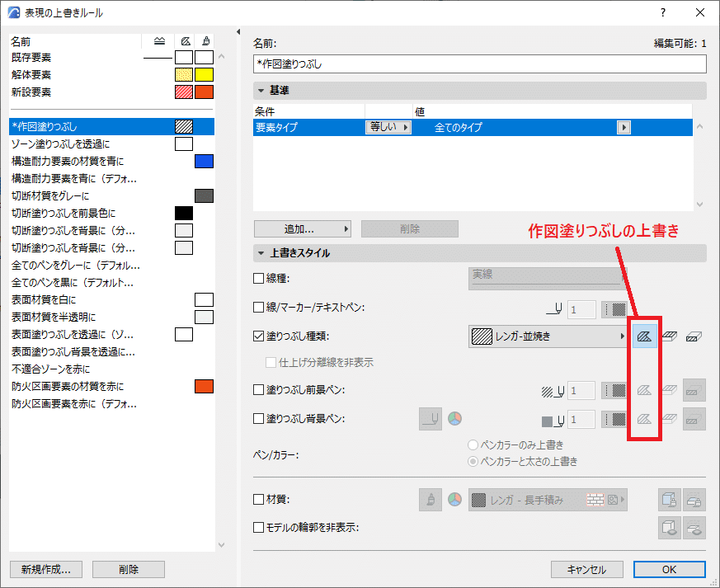Open 実線 line type dropdown
Viewport: 720px width, 588px height.
548,278
